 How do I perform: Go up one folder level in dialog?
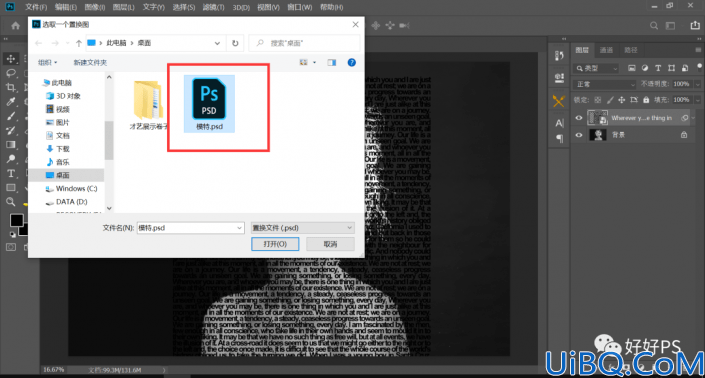(79, 43)
